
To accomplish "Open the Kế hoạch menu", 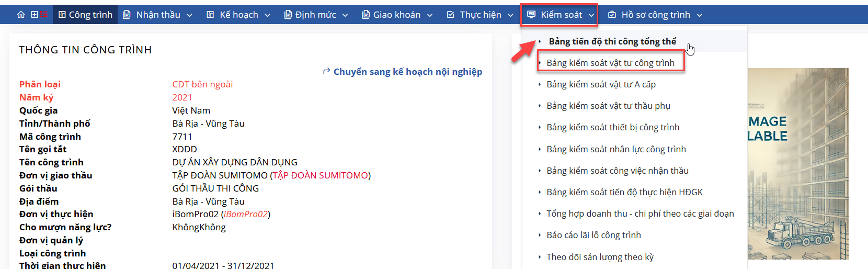I will 238,15.
